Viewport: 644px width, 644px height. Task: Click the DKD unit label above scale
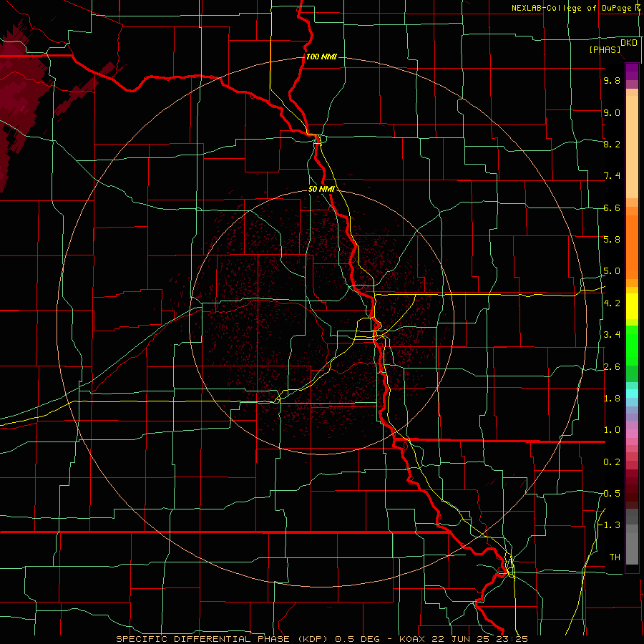click(x=629, y=43)
